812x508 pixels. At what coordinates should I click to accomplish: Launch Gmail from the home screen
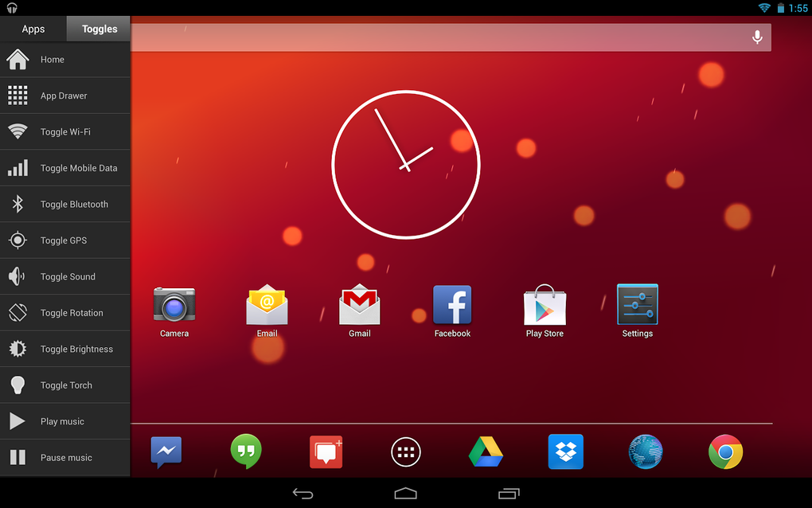(x=359, y=305)
